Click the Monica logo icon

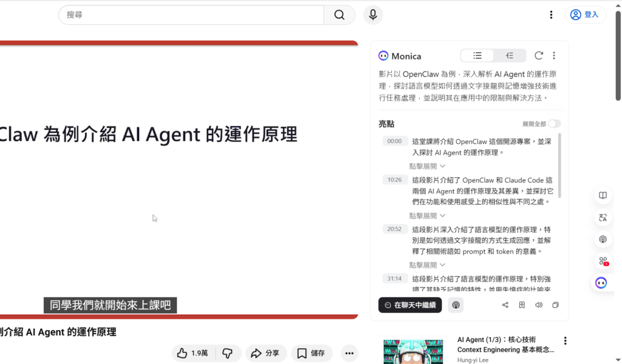coord(383,56)
